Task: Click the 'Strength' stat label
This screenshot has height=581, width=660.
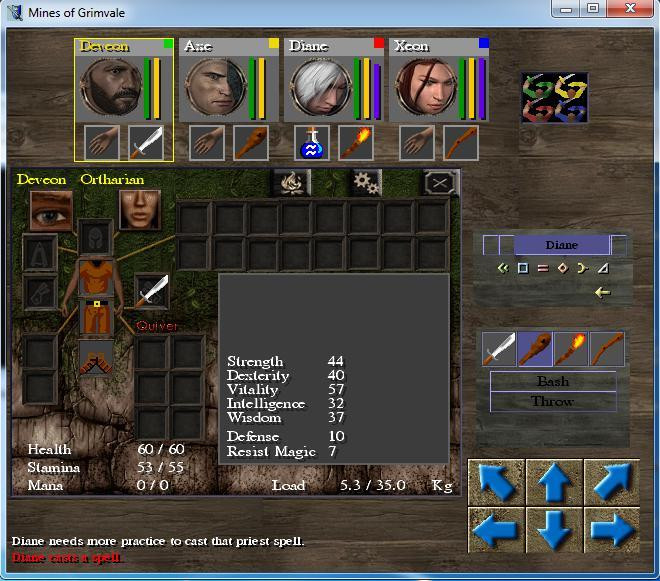Action: point(255,361)
